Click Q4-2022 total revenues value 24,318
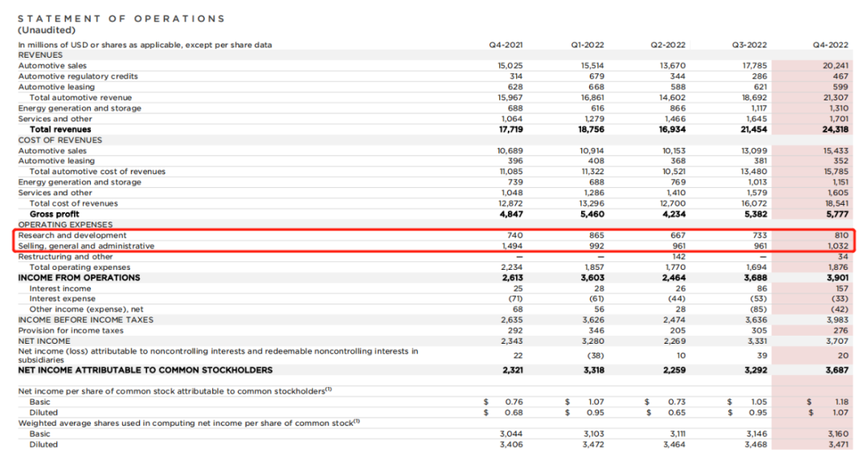The height and width of the screenshot is (457, 868). pos(834,129)
